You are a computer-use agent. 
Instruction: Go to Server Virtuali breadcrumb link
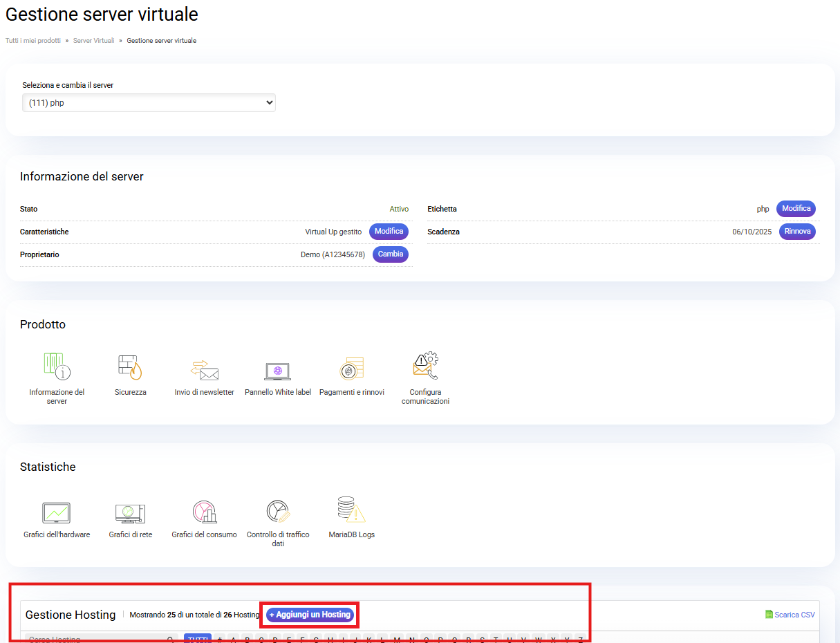[x=93, y=41]
